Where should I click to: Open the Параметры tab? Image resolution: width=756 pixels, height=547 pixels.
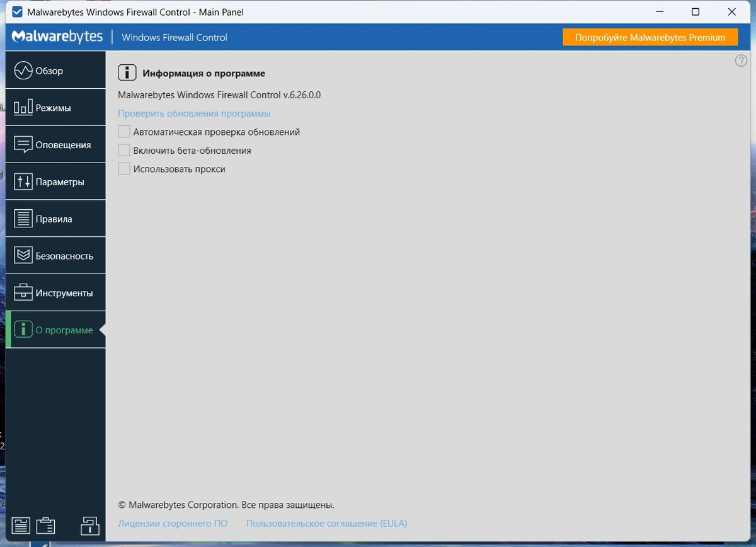[55, 182]
